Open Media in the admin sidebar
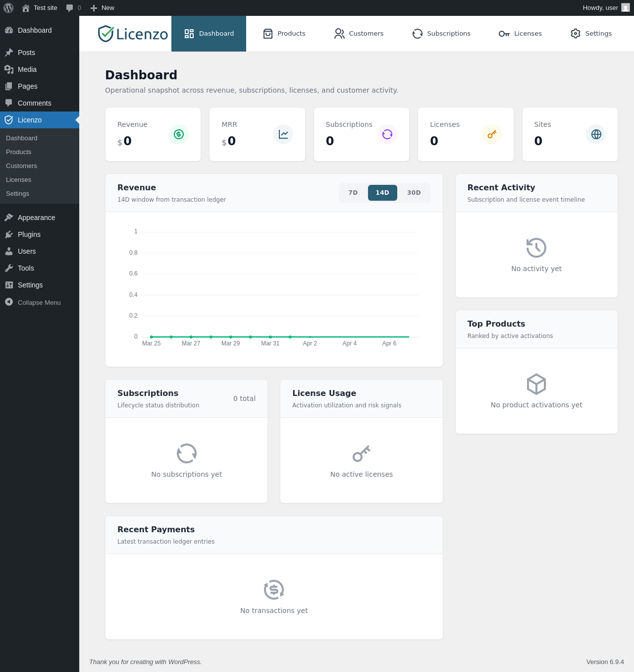The width and height of the screenshot is (634, 672). coord(40,69)
